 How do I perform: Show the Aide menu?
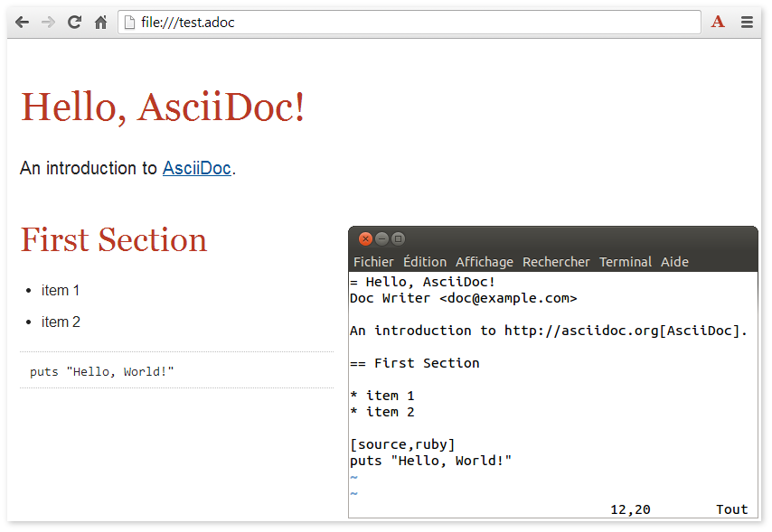pyautogui.click(x=674, y=262)
